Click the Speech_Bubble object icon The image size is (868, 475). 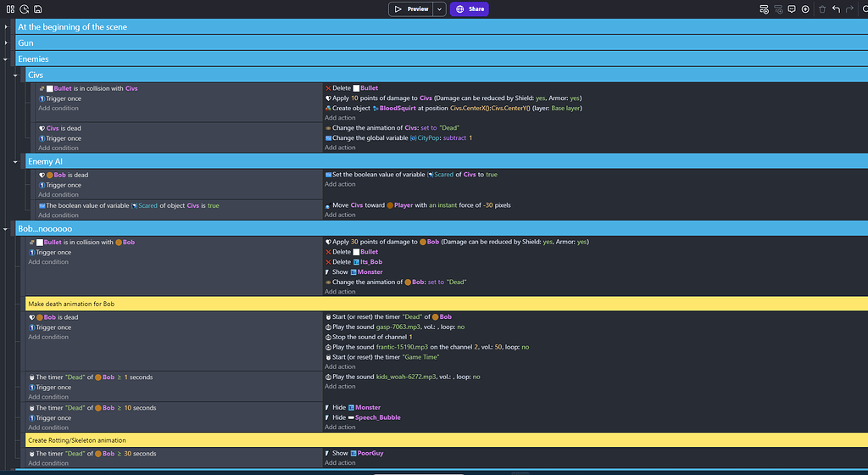coord(351,418)
